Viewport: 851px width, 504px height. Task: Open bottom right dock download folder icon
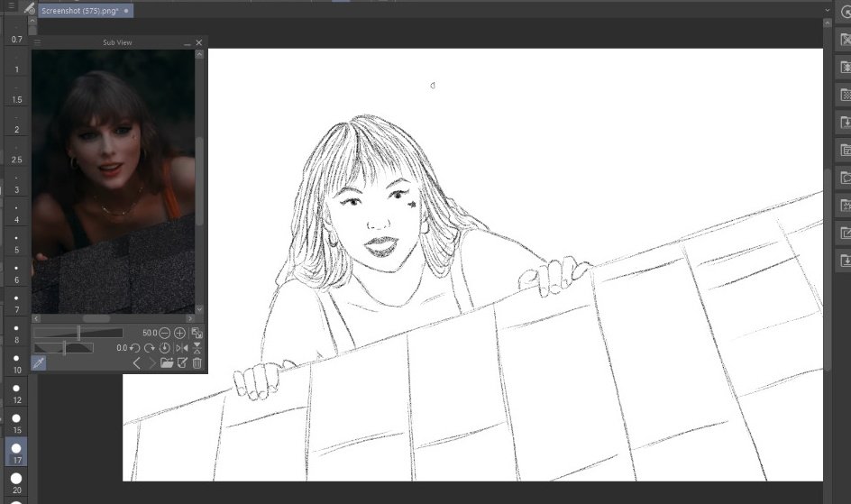tap(845, 261)
